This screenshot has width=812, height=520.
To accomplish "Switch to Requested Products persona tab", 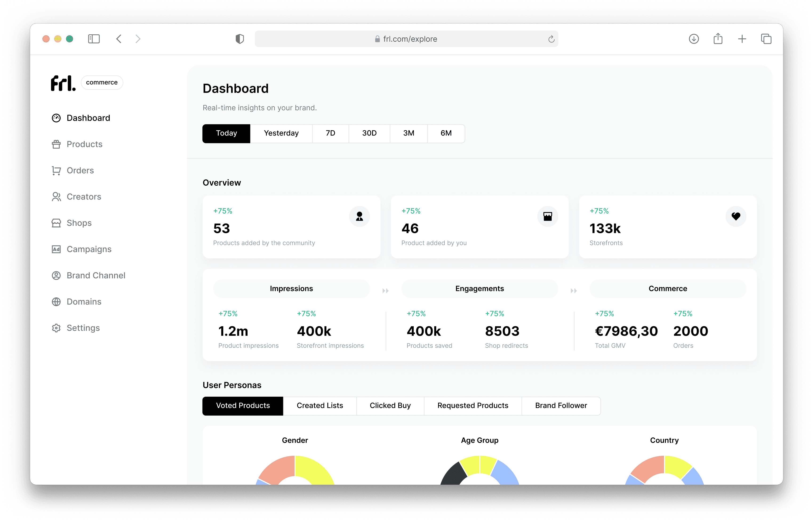I will pyautogui.click(x=473, y=406).
